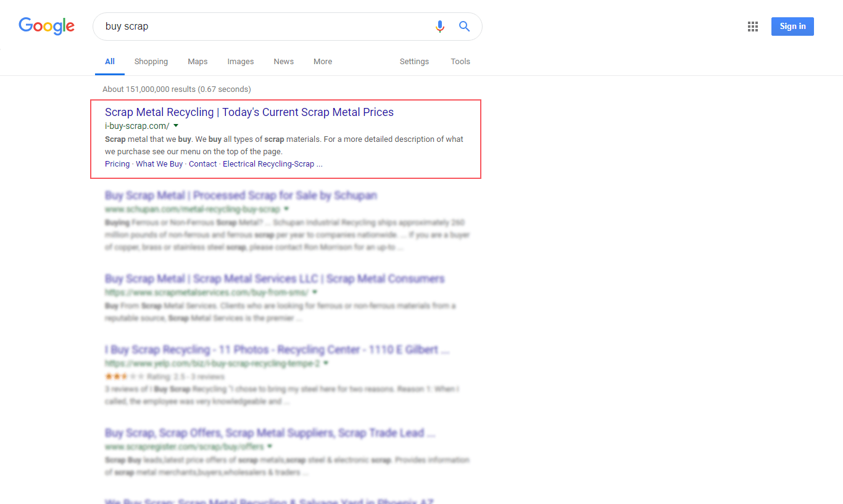Click the Google logo

point(46,26)
